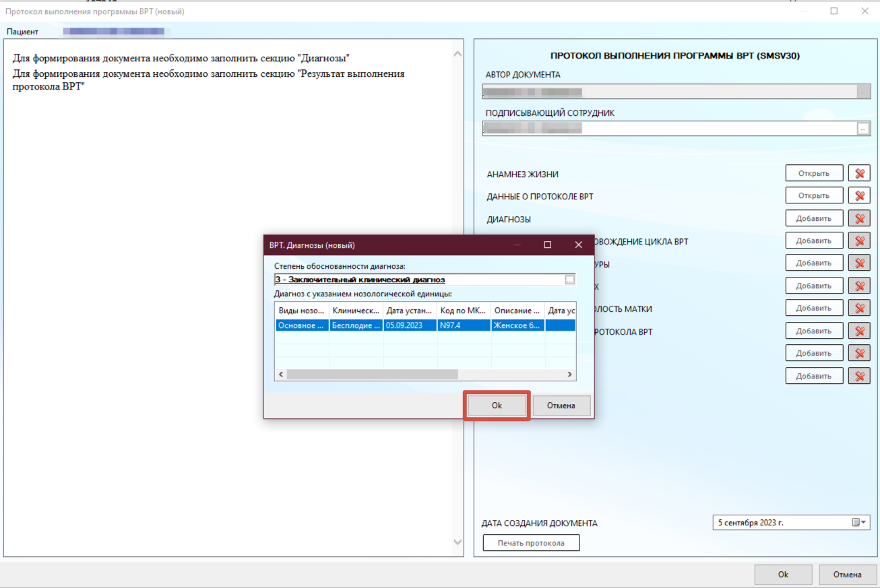The image size is (880, 588).
Task: Expand the date dropdown arrow for document creation
Action: 865,523
